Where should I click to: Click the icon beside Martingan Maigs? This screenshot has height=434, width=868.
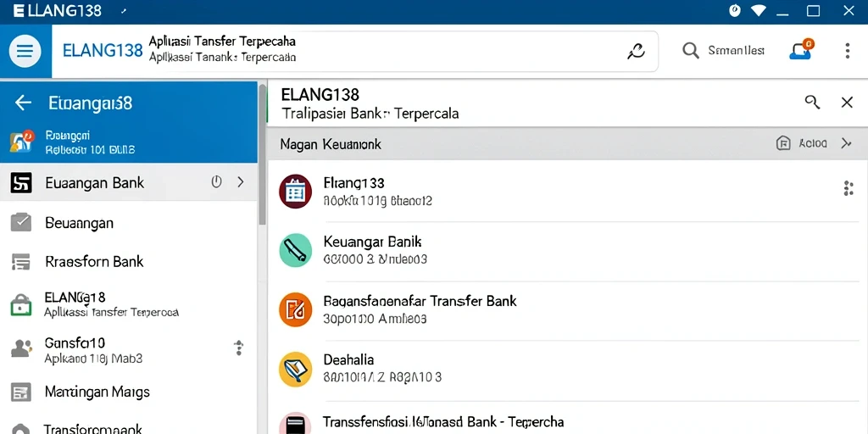pos(21,392)
